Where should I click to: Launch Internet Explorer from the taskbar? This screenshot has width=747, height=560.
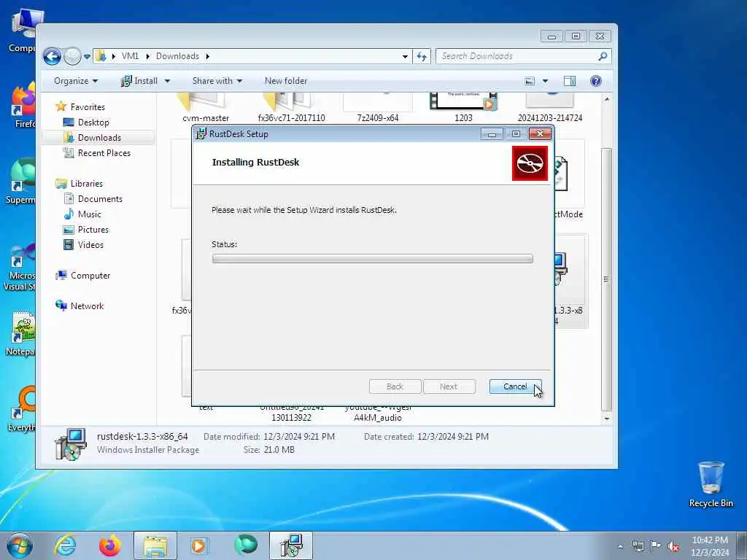pos(65,545)
